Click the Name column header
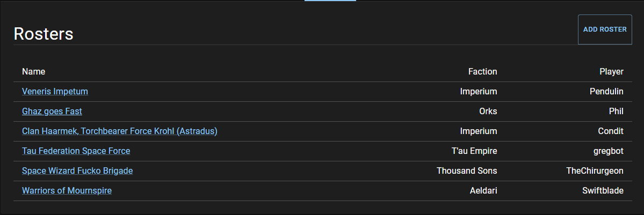Screen dimensions: 644x215 click(33, 72)
